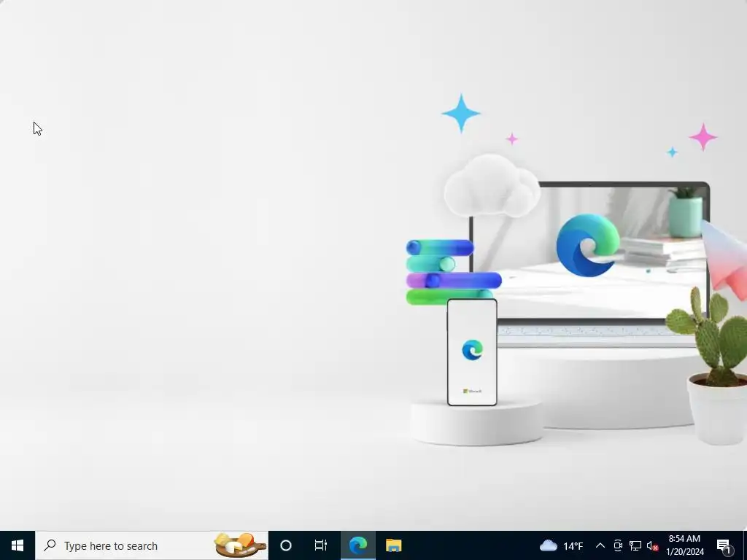Open the network status tray icon
This screenshot has width=747, height=560.
point(635,545)
